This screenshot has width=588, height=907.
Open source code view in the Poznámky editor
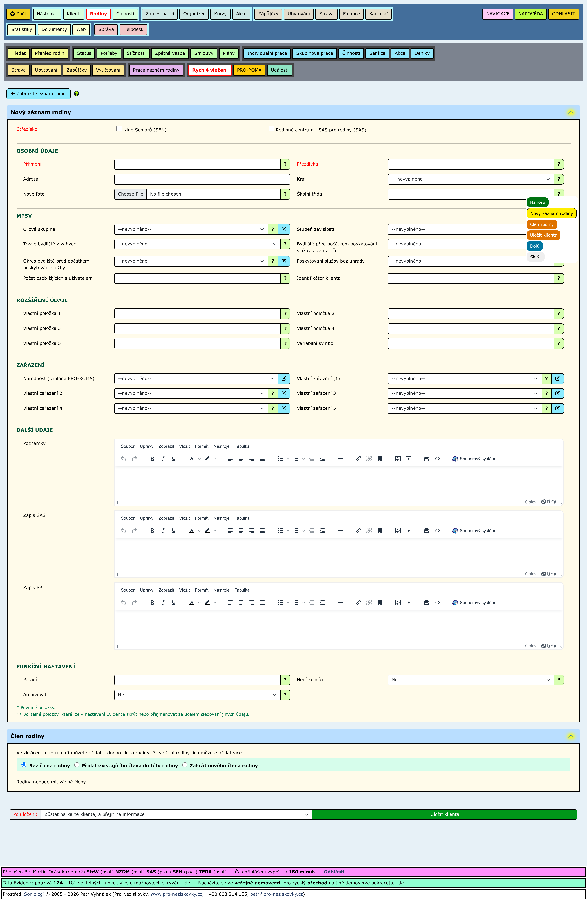click(437, 459)
